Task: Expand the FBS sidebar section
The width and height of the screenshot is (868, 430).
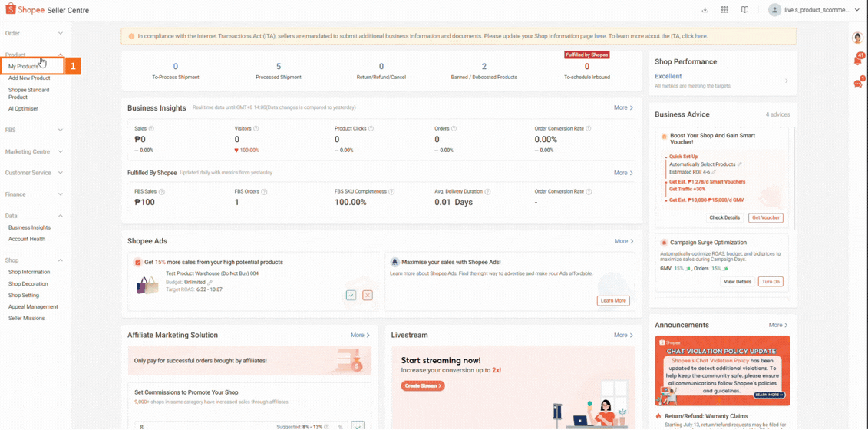Action: (x=61, y=131)
